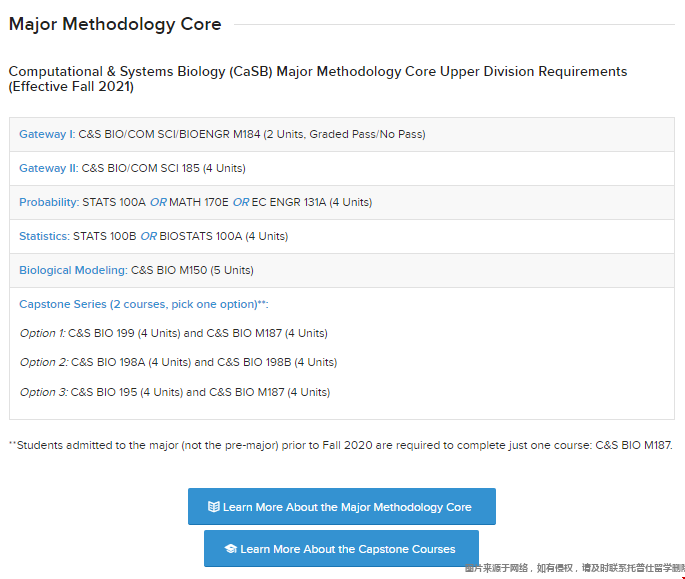Click the OR between STATS 100A and MATH 170E

pyautogui.click(x=158, y=202)
